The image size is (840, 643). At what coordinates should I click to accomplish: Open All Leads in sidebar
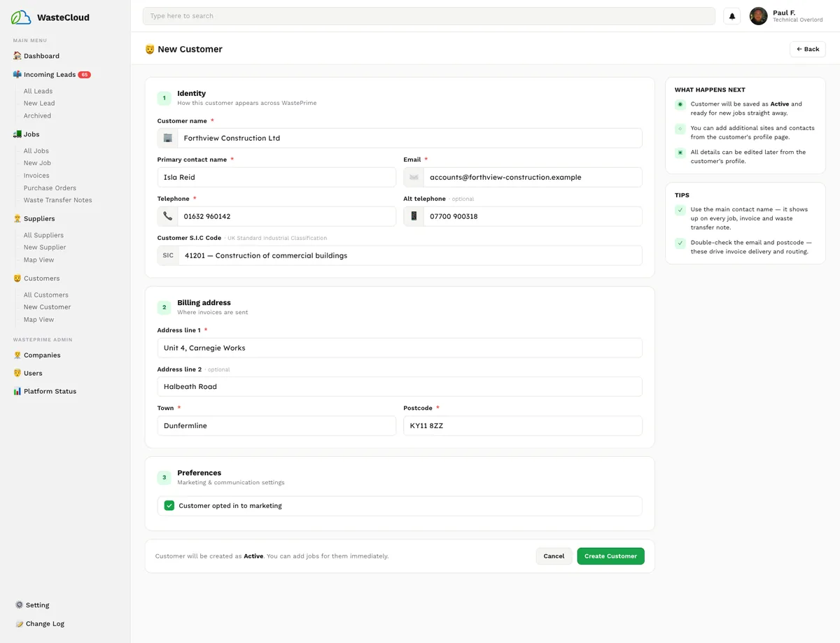[x=38, y=92]
